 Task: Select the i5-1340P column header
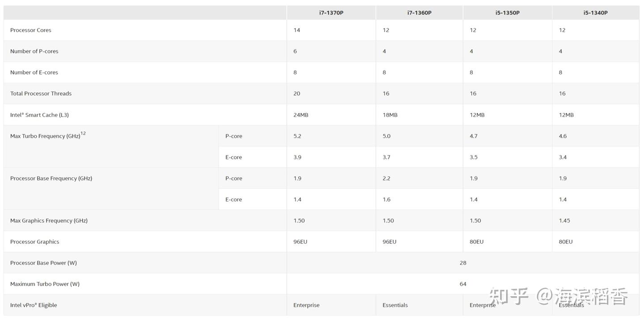click(595, 13)
